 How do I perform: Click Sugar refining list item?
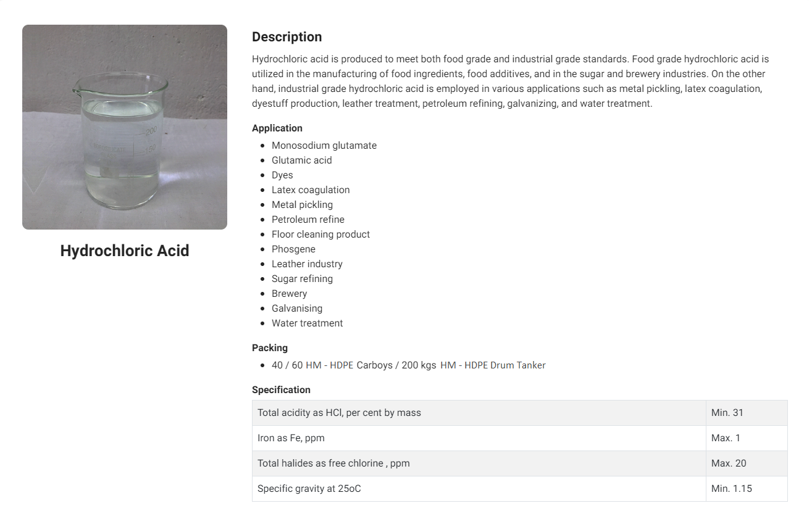[x=302, y=279]
